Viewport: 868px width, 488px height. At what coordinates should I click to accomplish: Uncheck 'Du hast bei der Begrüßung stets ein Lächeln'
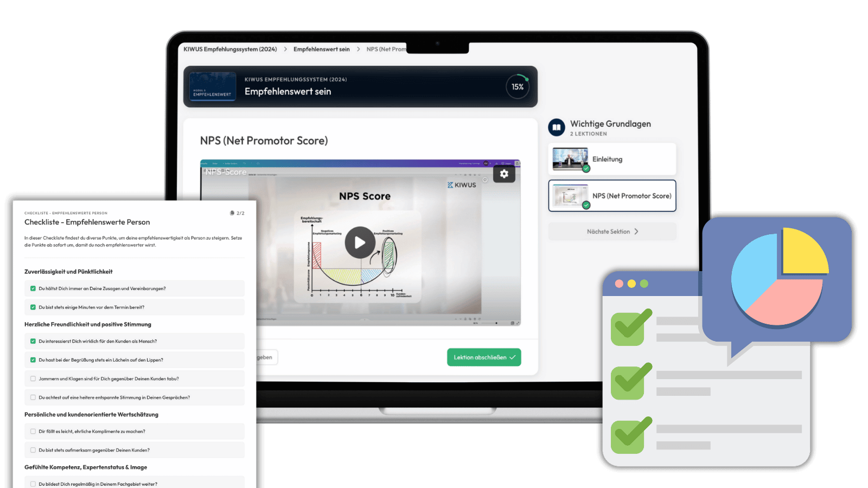[33, 359]
